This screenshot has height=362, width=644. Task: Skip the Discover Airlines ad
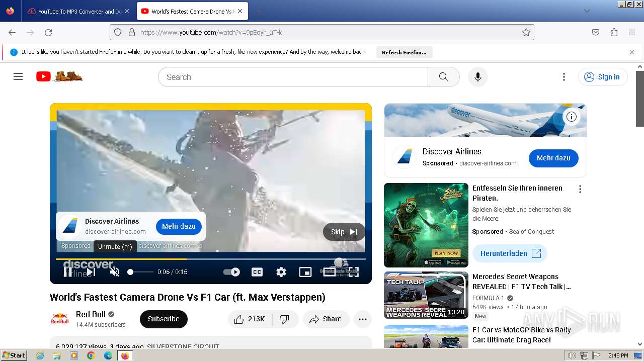(344, 232)
